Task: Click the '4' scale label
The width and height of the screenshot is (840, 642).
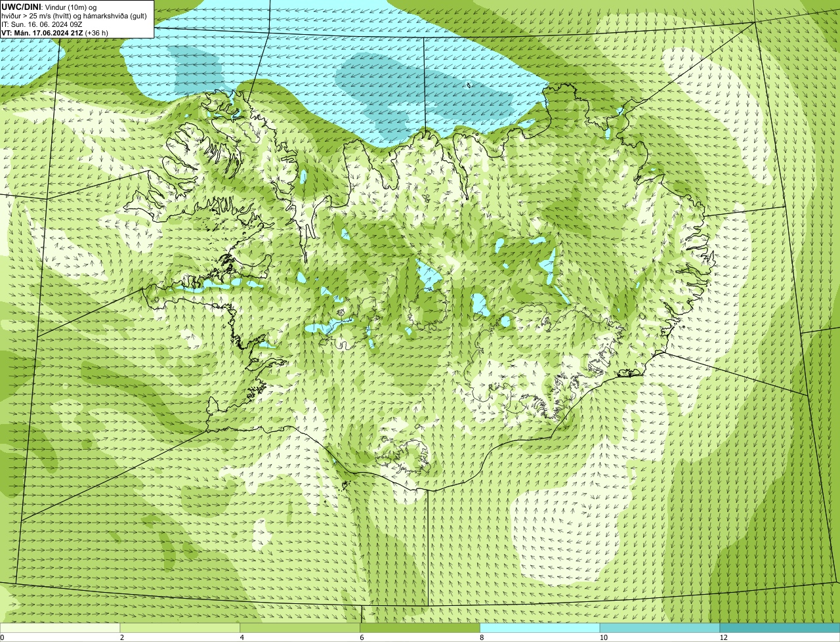Action: (x=241, y=637)
